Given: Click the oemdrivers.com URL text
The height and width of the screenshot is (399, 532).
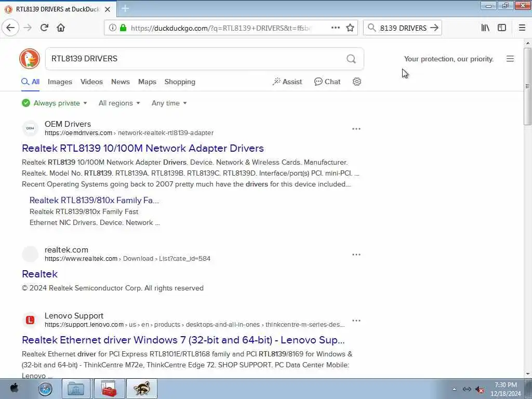Looking at the screenshot, I should pos(78,133).
